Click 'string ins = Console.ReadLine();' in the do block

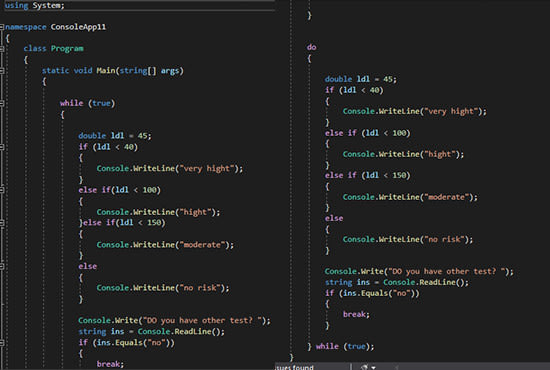397,282
